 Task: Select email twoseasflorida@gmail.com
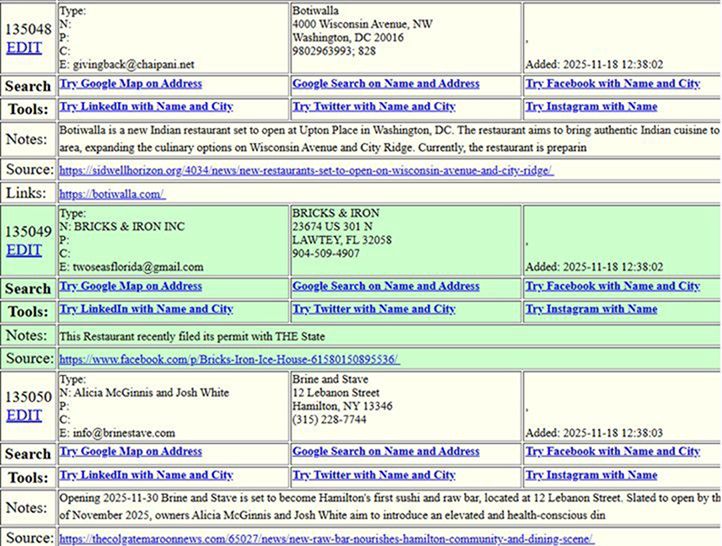pos(138,267)
